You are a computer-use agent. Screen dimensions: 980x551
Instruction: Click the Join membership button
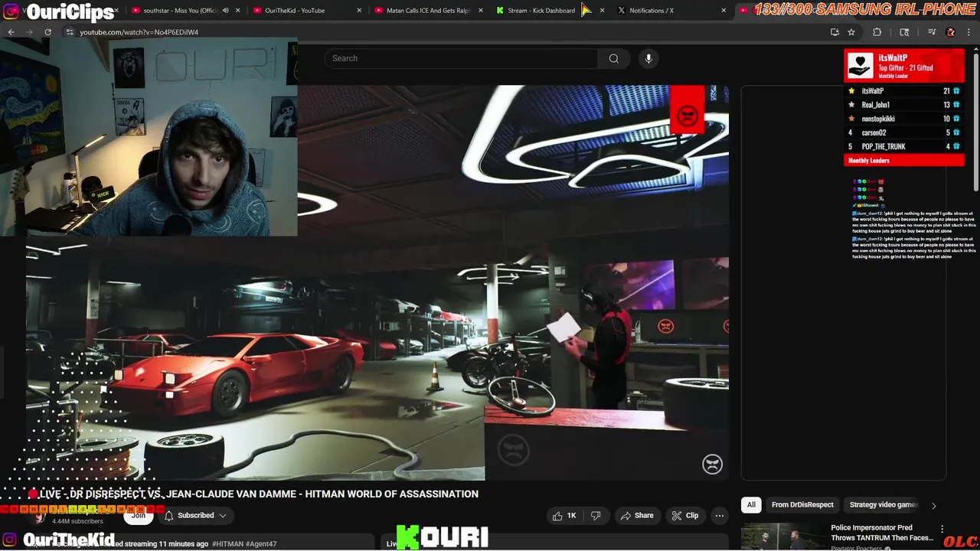(x=139, y=516)
